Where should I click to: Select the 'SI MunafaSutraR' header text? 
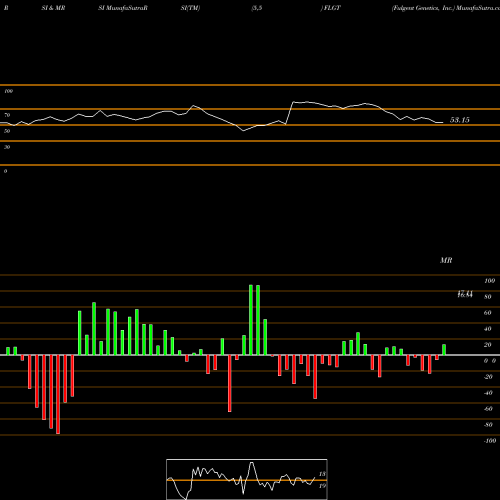tap(123, 8)
